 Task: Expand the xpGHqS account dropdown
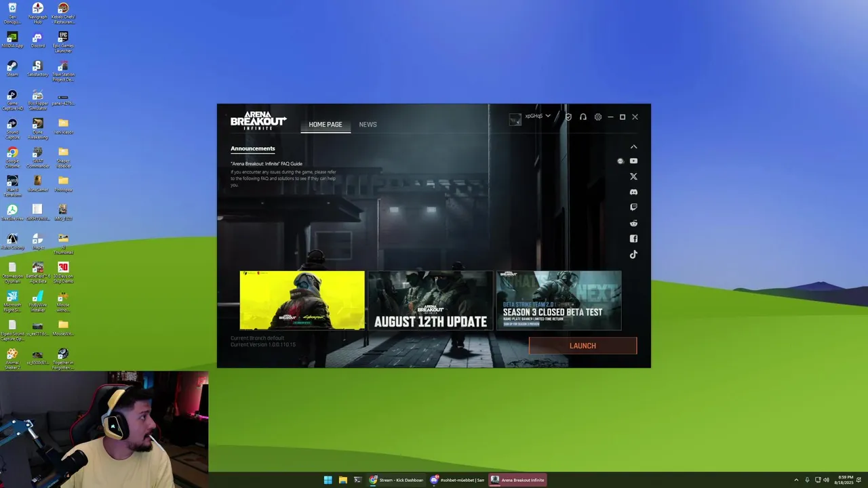coord(538,116)
